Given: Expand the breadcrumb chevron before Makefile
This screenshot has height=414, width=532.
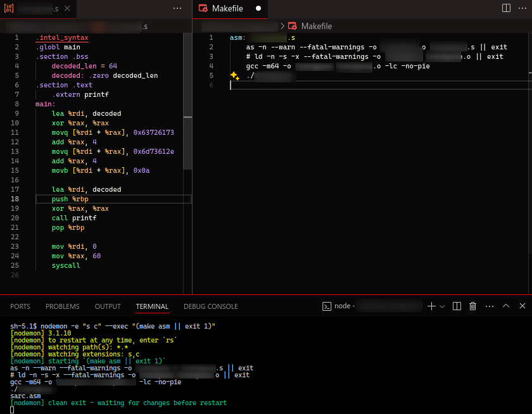Looking at the screenshot, I should pyautogui.click(x=282, y=27).
